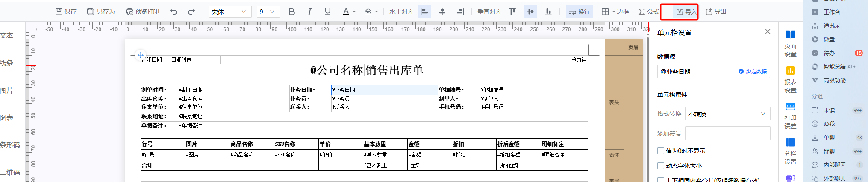
Task: Open the 边框 border dropdown
Action: (615, 12)
